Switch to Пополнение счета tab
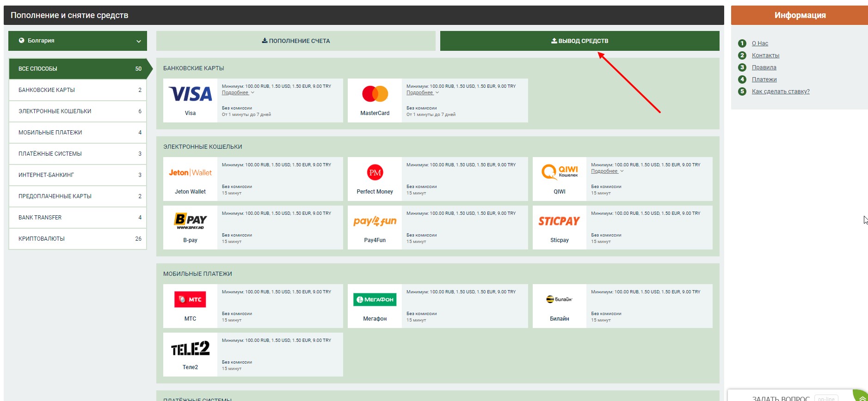The width and height of the screenshot is (868, 401). pyautogui.click(x=296, y=41)
